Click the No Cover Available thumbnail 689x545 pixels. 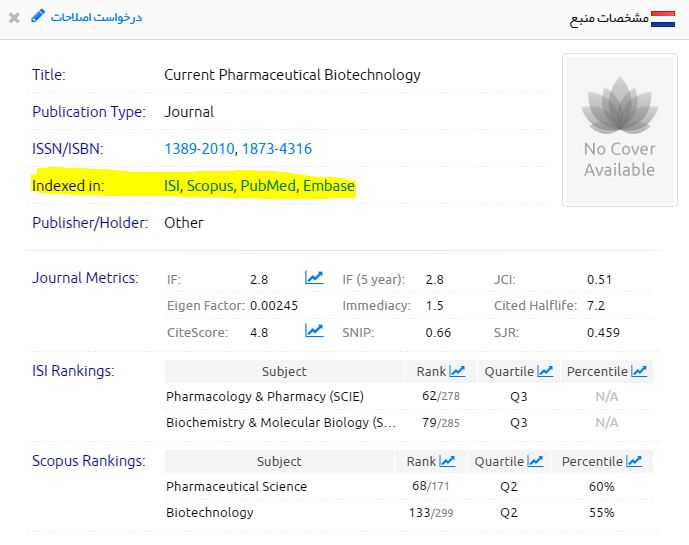point(619,130)
